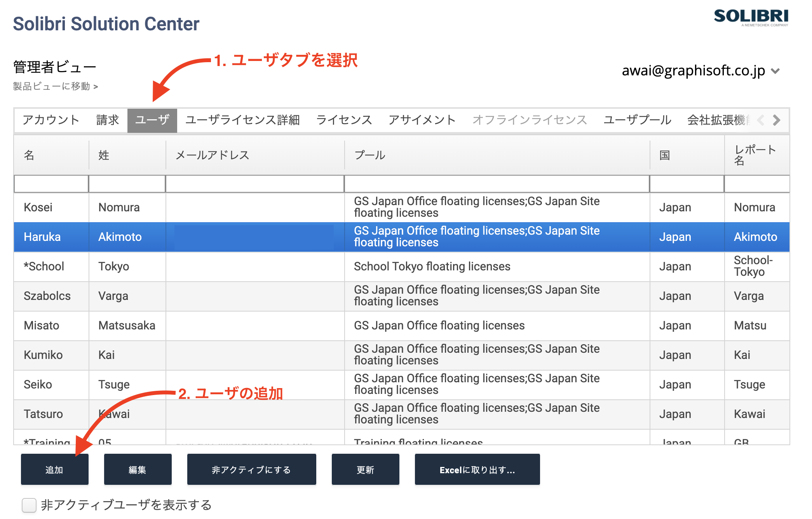812x519 pixels.
Task: Switch to the ライセンス tab
Action: tap(344, 120)
